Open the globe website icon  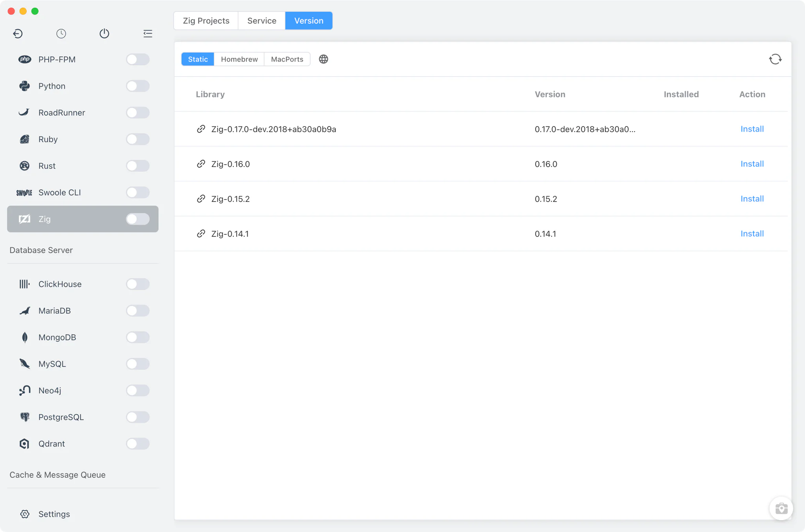323,59
